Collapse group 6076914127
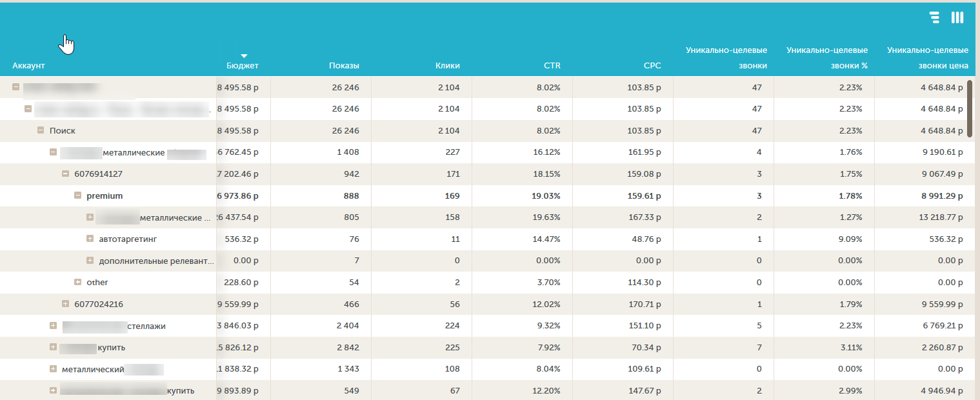The image size is (980, 400). [x=66, y=174]
